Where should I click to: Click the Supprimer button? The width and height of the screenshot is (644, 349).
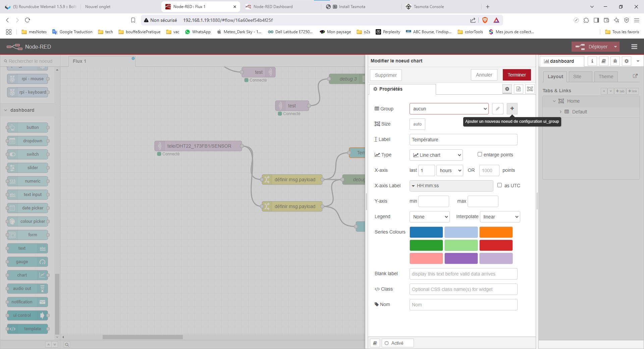[386, 75]
